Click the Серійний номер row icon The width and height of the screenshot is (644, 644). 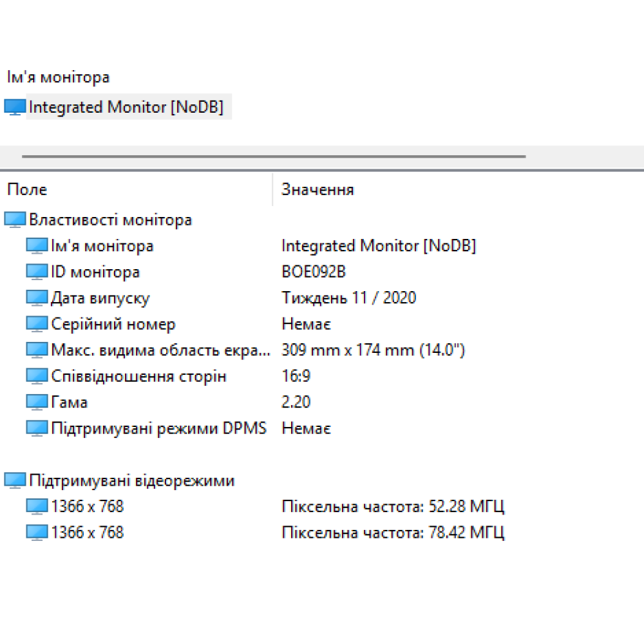(x=37, y=325)
